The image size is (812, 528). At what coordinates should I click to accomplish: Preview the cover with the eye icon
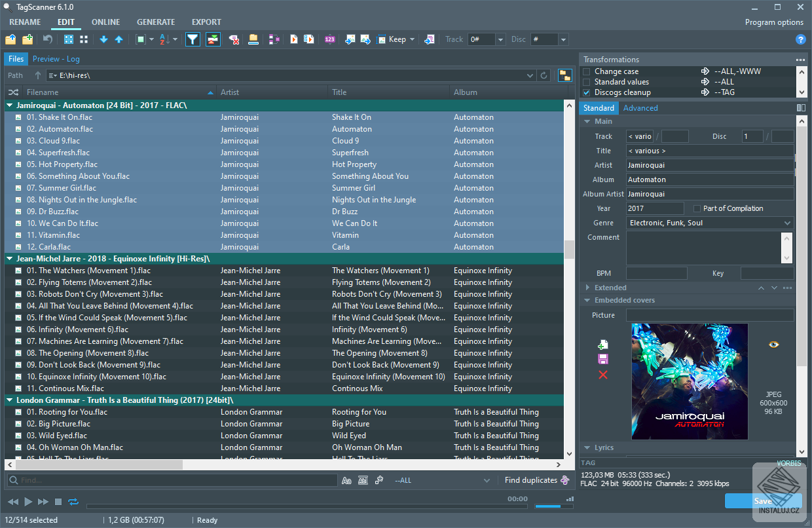click(773, 344)
